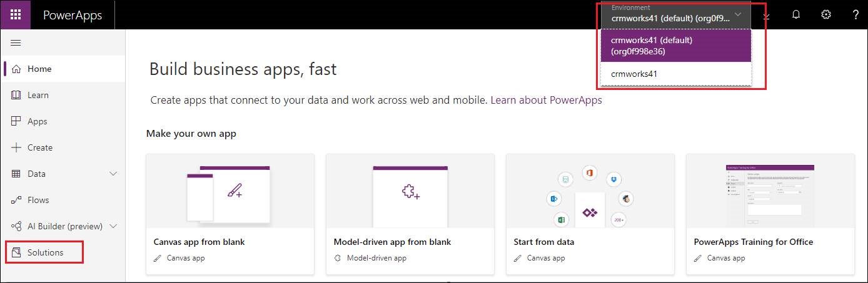
Task: Expand the Data section chevron
Action: click(x=113, y=174)
